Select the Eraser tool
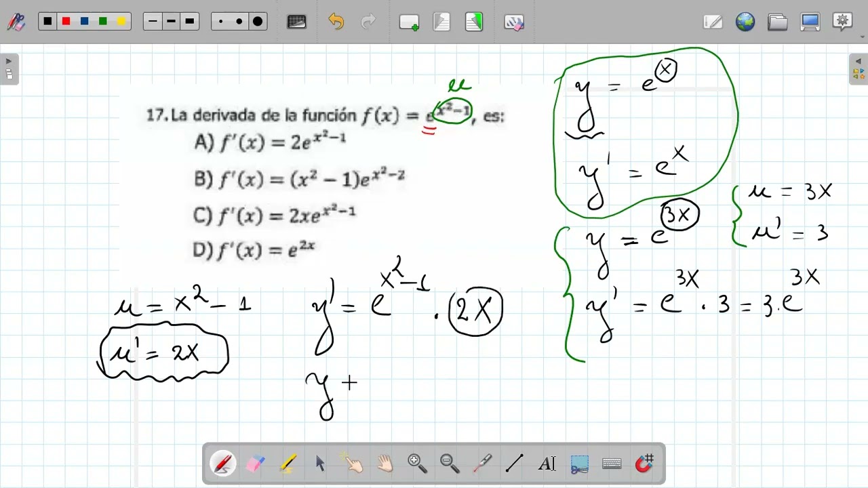The width and height of the screenshot is (868, 488). pyautogui.click(x=255, y=464)
